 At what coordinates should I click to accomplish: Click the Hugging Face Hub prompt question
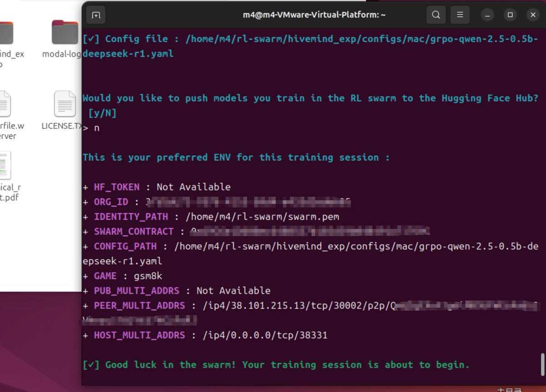pos(310,98)
